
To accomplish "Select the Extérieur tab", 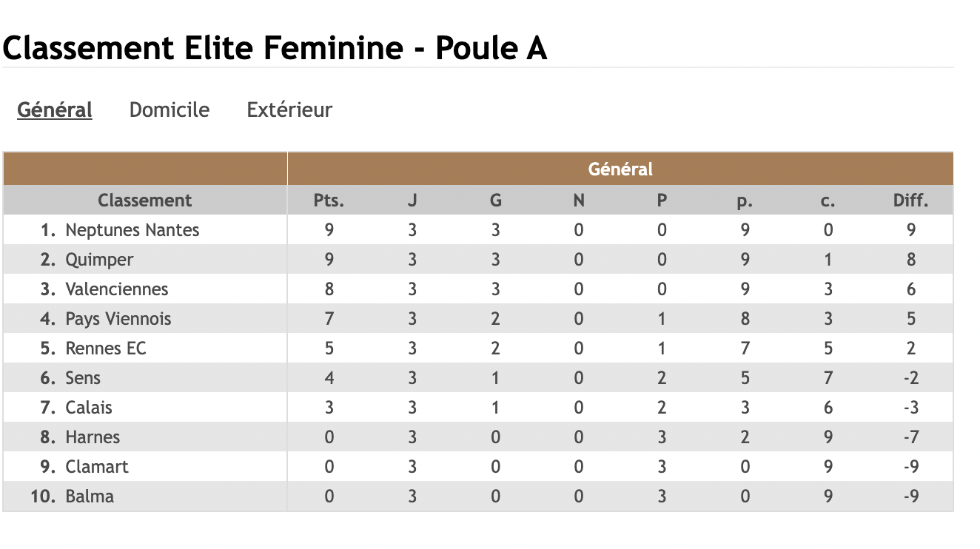I will (289, 110).
